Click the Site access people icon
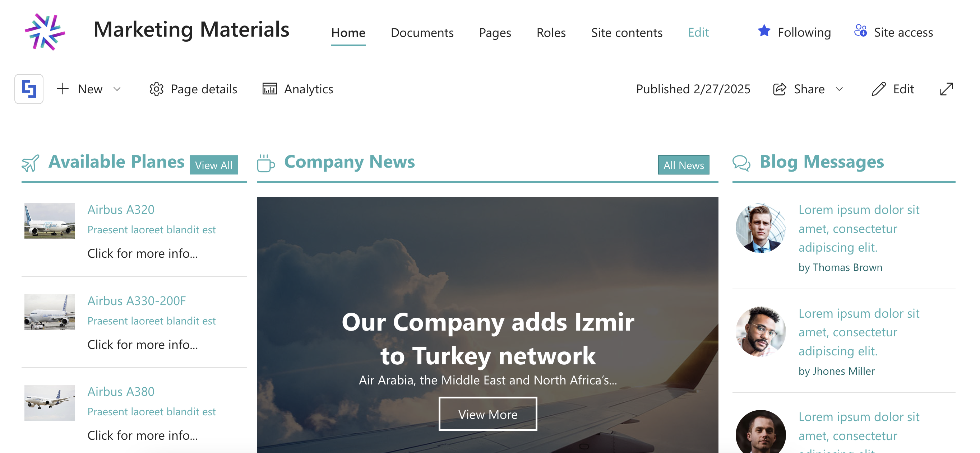This screenshot has height=453, width=980. point(860,31)
